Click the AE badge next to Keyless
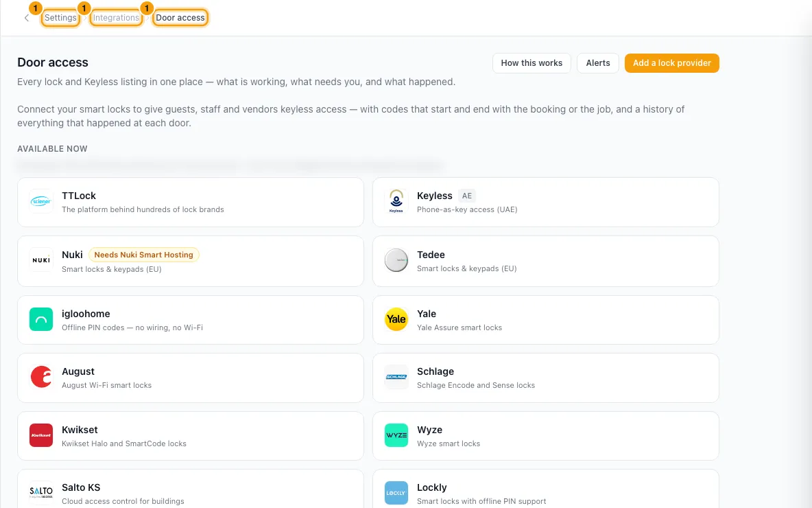The image size is (812, 508). (466, 196)
